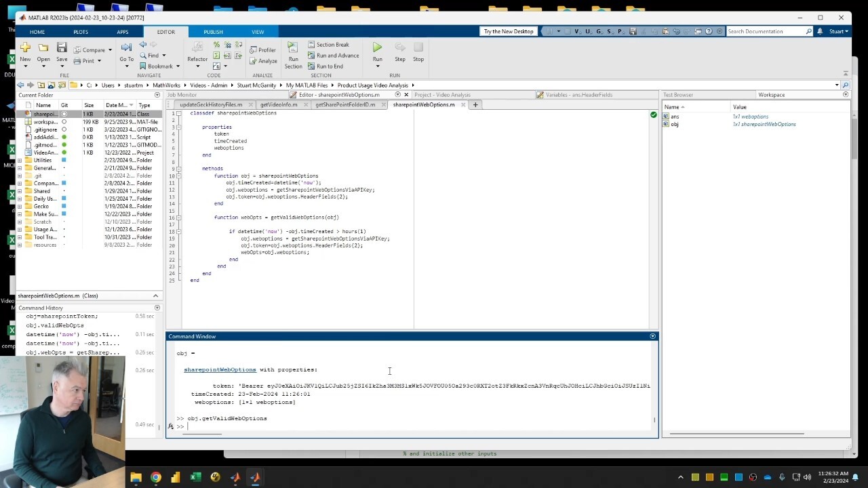868x488 pixels.
Task: Expand the Utilities folder
Action: point(19,161)
